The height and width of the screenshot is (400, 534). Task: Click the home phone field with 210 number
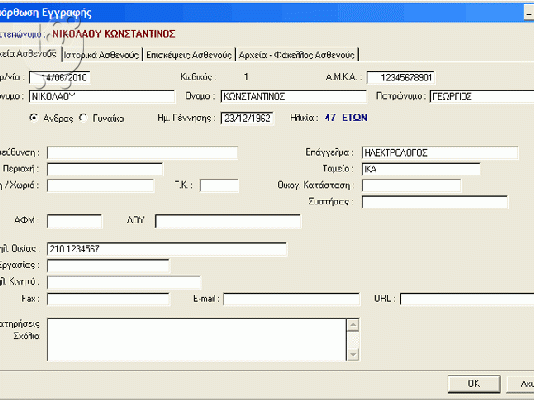tap(167, 249)
